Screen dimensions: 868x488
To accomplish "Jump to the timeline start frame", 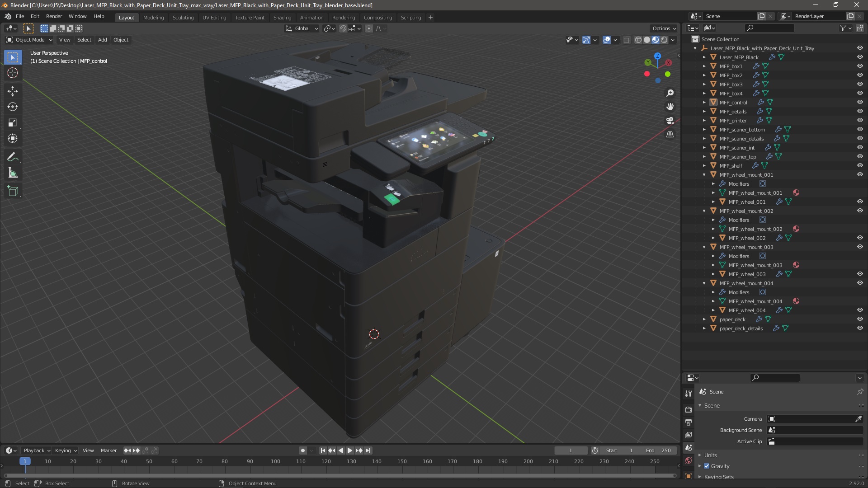I will click(x=323, y=450).
